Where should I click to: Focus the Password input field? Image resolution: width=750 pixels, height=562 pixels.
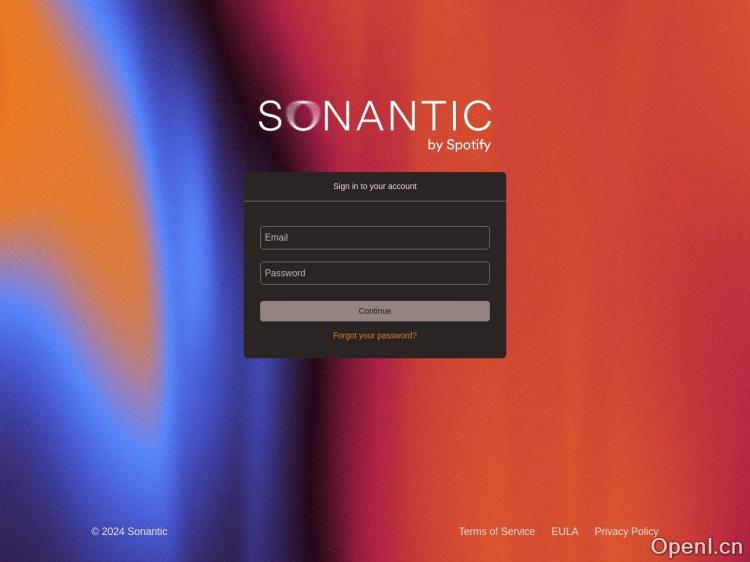click(375, 273)
